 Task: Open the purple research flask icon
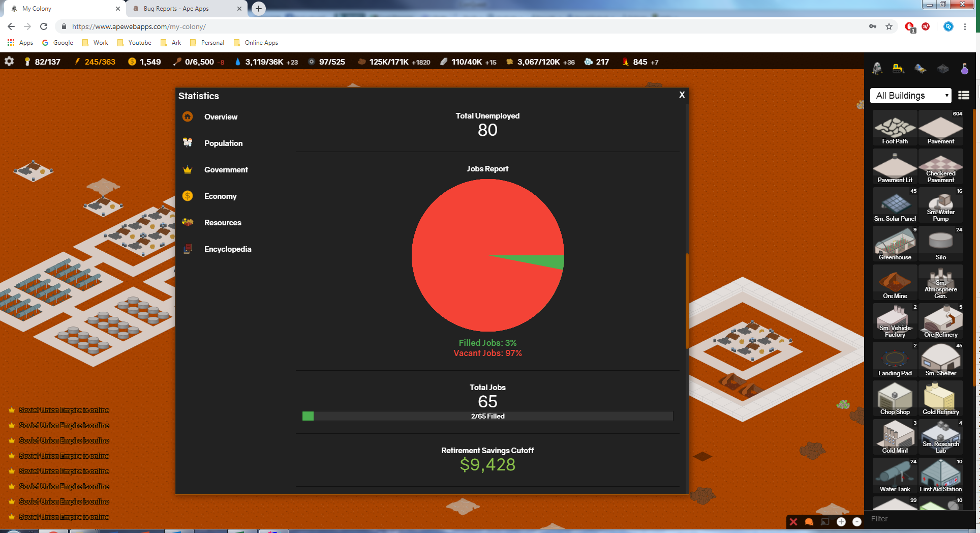click(965, 69)
